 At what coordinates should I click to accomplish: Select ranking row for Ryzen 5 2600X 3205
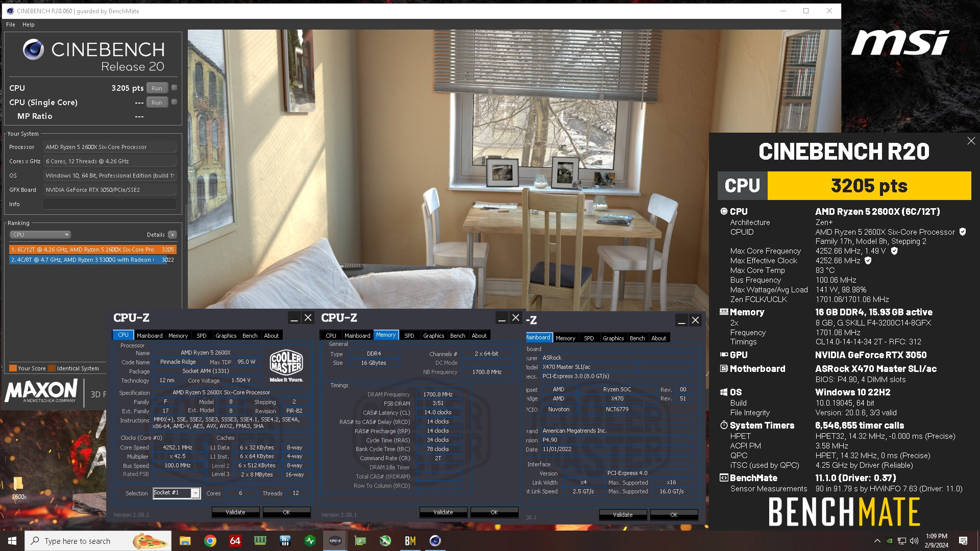pyautogui.click(x=92, y=249)
